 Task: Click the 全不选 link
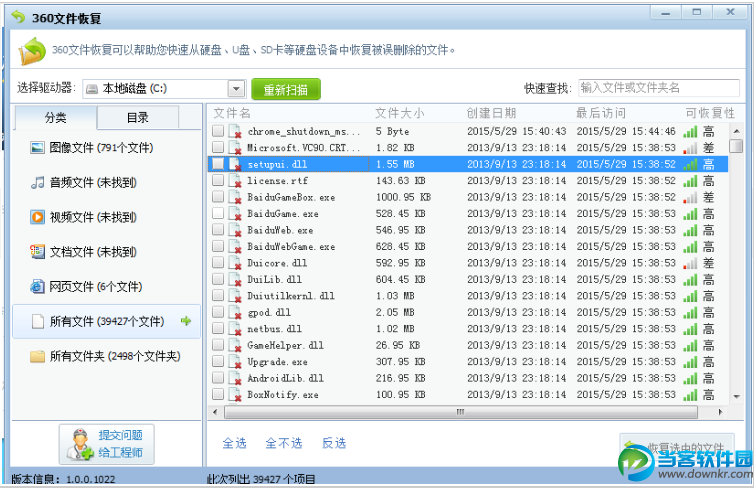(x=284, y=443)
